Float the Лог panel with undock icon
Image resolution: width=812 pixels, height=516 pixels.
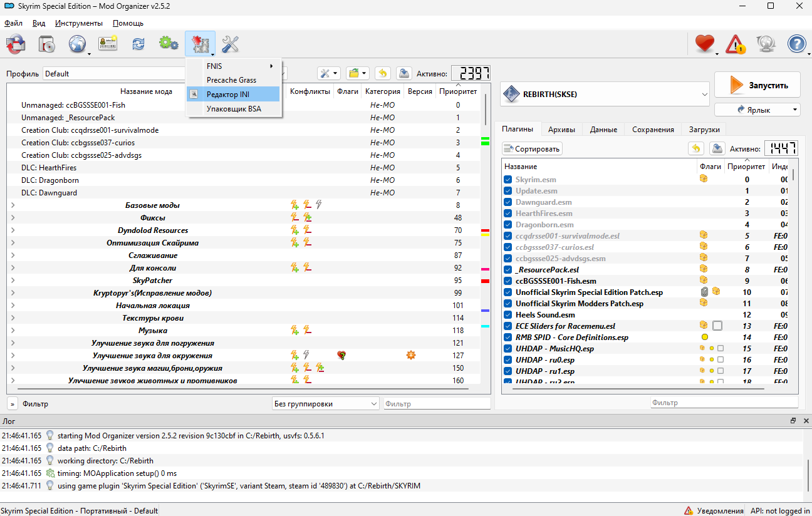click(793, 421)
